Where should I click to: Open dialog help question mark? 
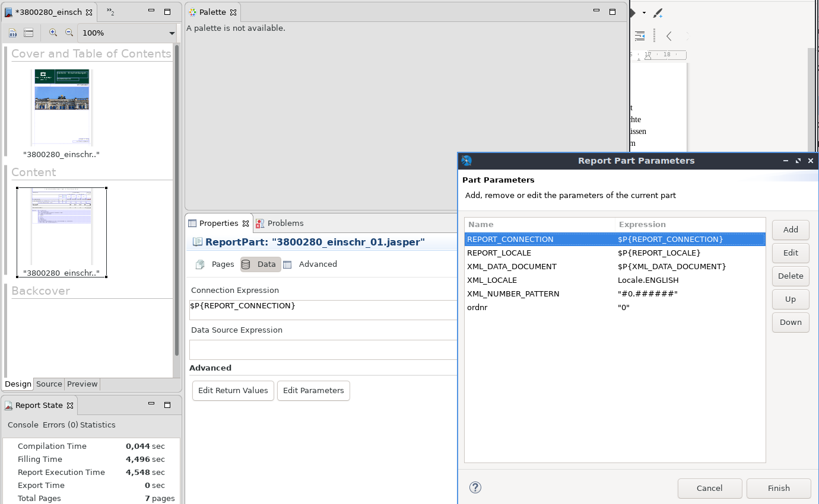(475, 487)
